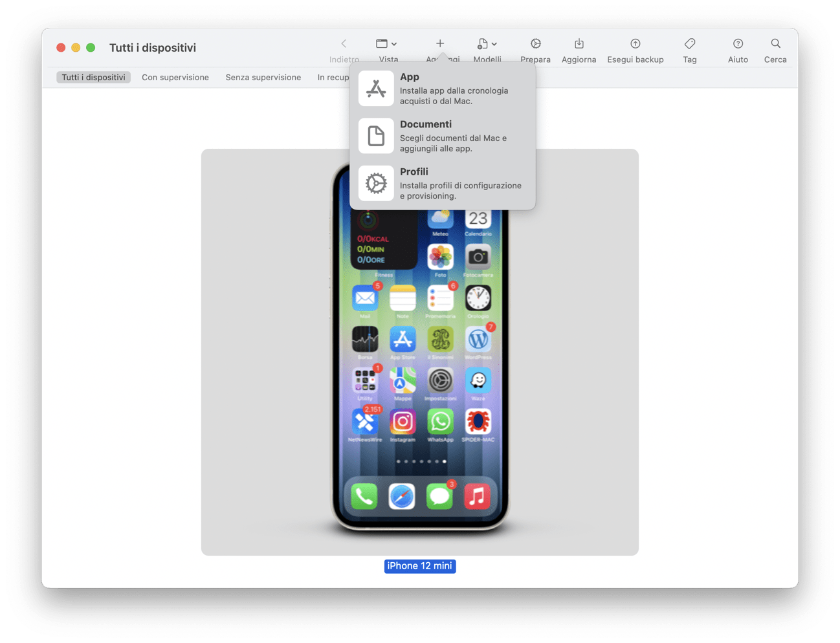Choose Documenti from the Aggiungi popover
Screen dimensions: 840x643
click(x=443, y=136)
